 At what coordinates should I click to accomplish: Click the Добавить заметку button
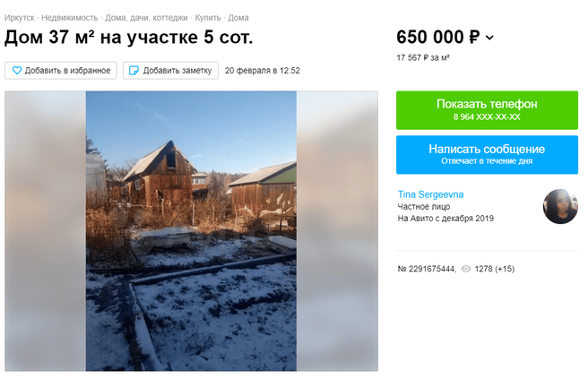170,71
